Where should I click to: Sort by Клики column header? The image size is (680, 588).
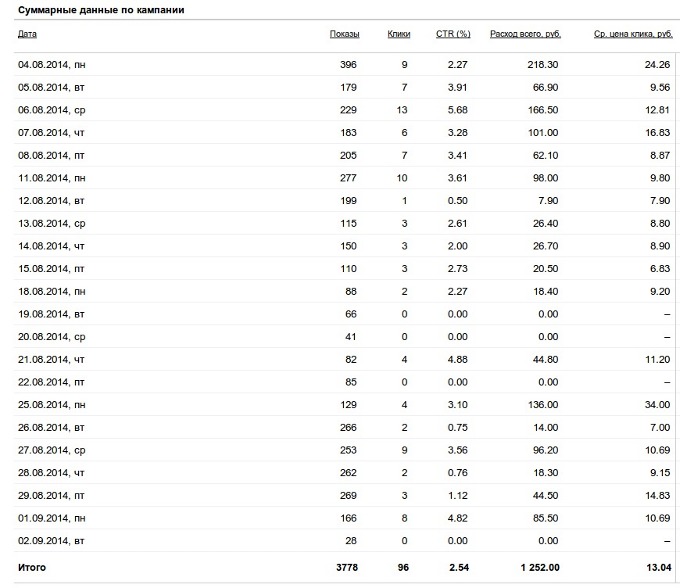[x=399, y=34]
